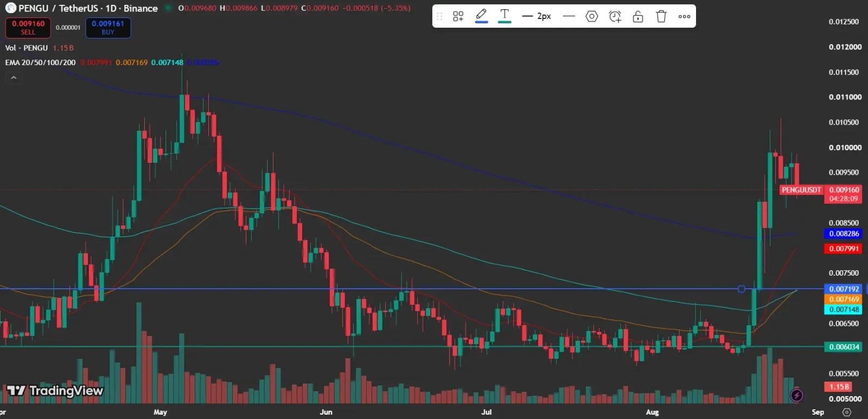Click the 1.15 B volume legend value

63,48
